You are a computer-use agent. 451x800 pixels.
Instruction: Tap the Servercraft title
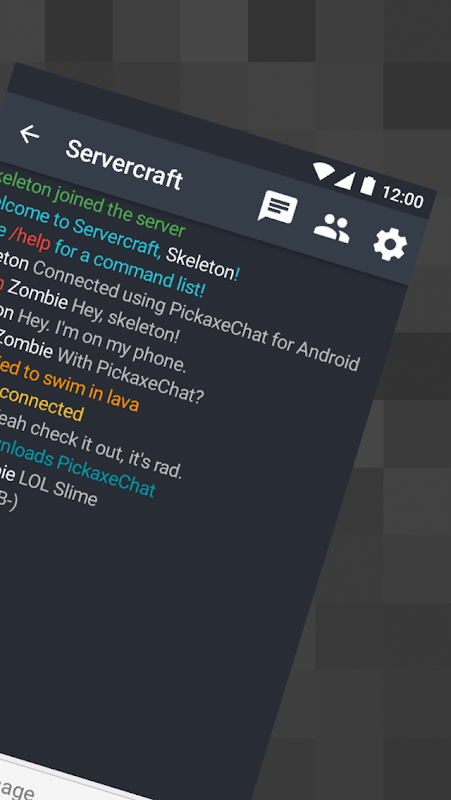tap(124, 165)
